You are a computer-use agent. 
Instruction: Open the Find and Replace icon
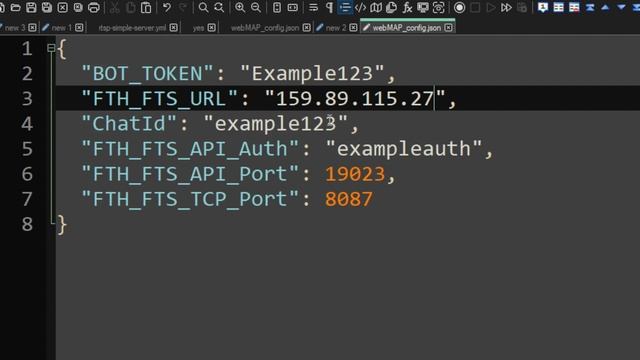pyautogui.click(x=219, y=7)
